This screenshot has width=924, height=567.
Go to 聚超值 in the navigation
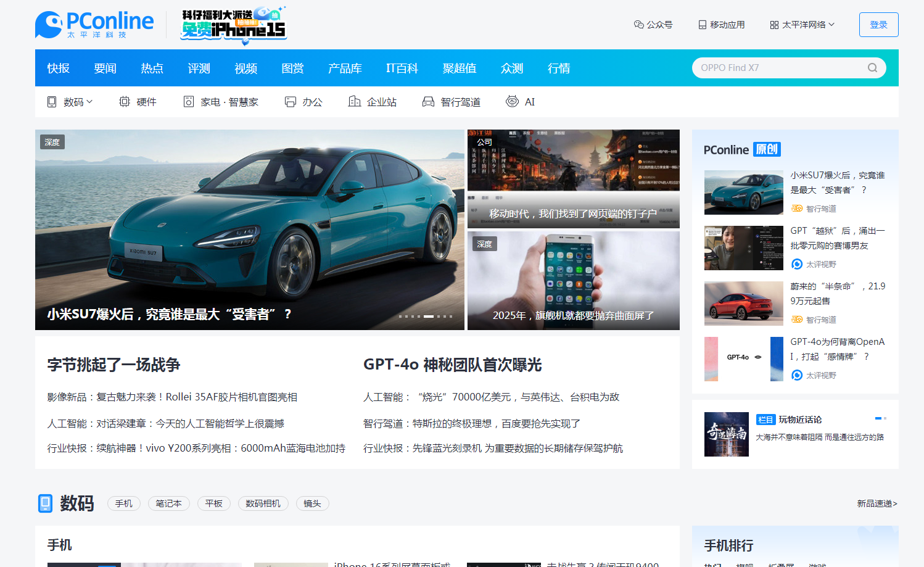[x=460, y=68]
